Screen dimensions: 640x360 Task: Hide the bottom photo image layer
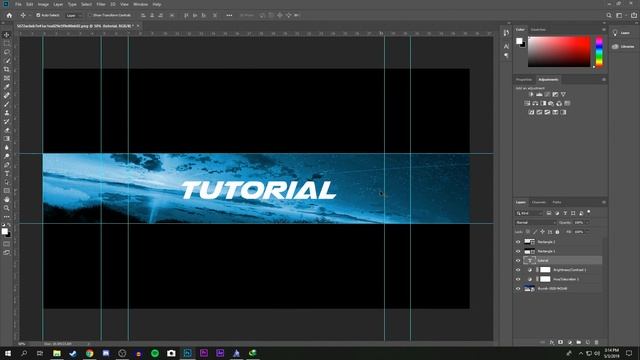point(518,289)
